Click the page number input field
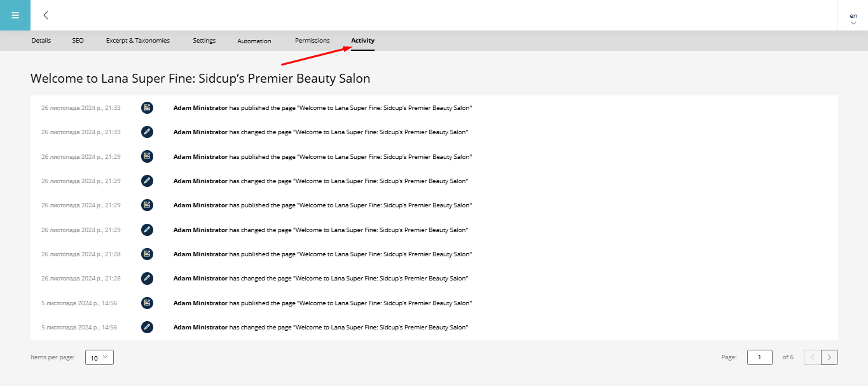The width and height of the screenshot is (868, 386). [759, 357]
